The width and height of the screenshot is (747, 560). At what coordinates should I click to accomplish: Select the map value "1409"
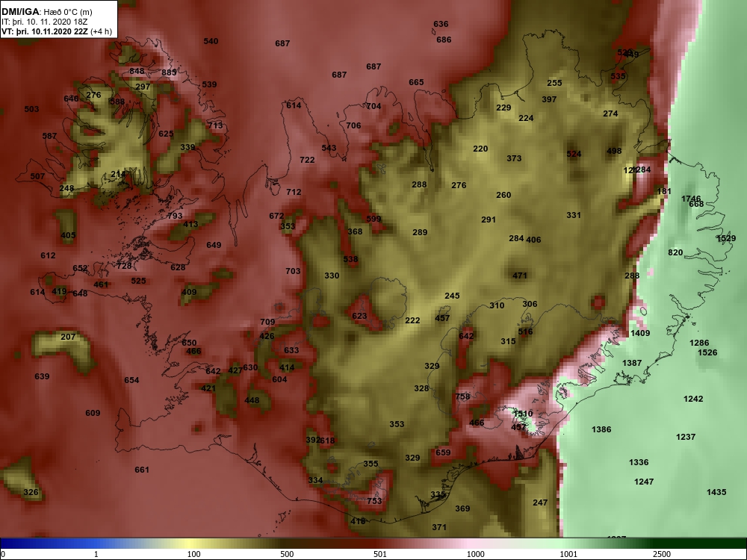[640, 333]
